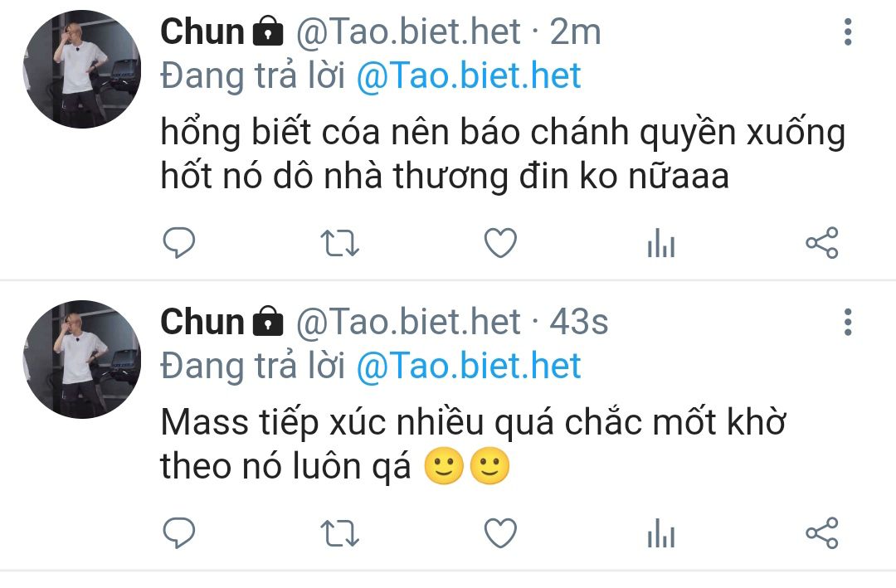Reply to the tweet starting with Mass
This screenshot has width=896, height=588.
click(179, 533)
